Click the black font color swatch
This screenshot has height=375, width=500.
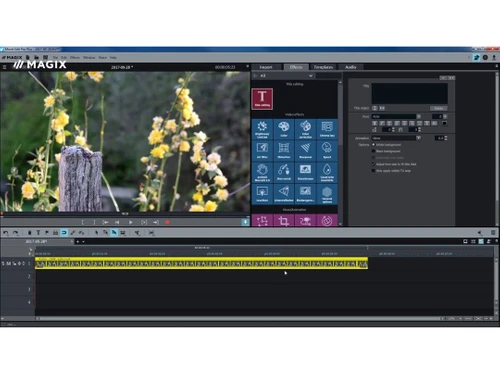(x=444, y=123)
